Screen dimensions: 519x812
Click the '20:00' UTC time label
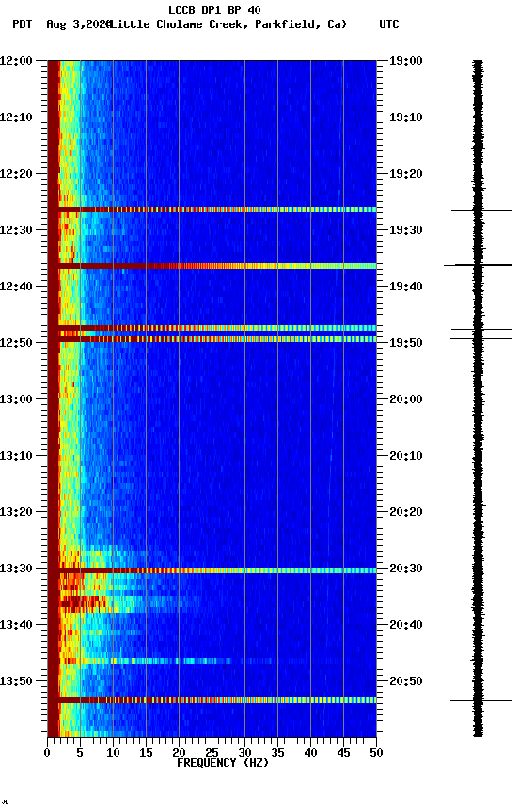pos(406,399)
